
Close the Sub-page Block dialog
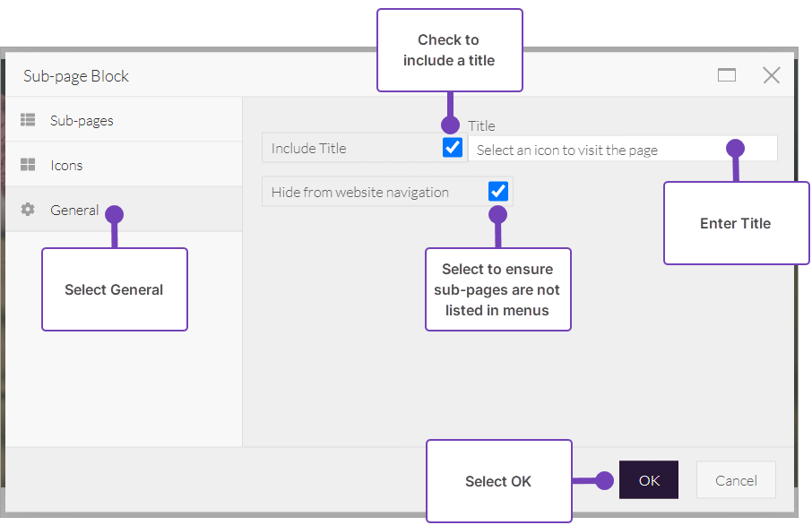[771, 75]
